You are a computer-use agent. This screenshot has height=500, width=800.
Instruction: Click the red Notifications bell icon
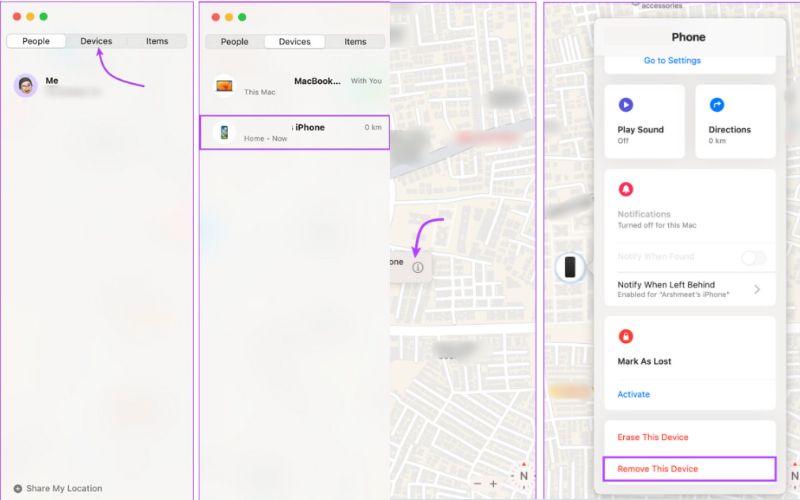626,189
